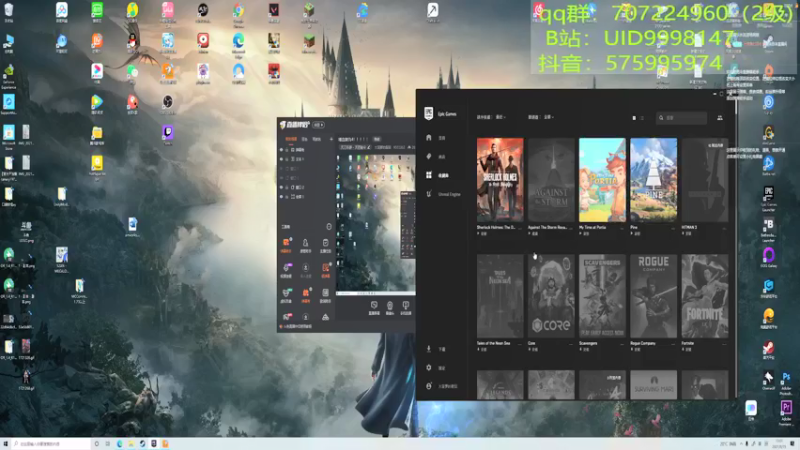The width and height of the screenshot is (800, 450).
Task: Open the Settings gear in Epic Games sidebar
Action: click(429, 367)
